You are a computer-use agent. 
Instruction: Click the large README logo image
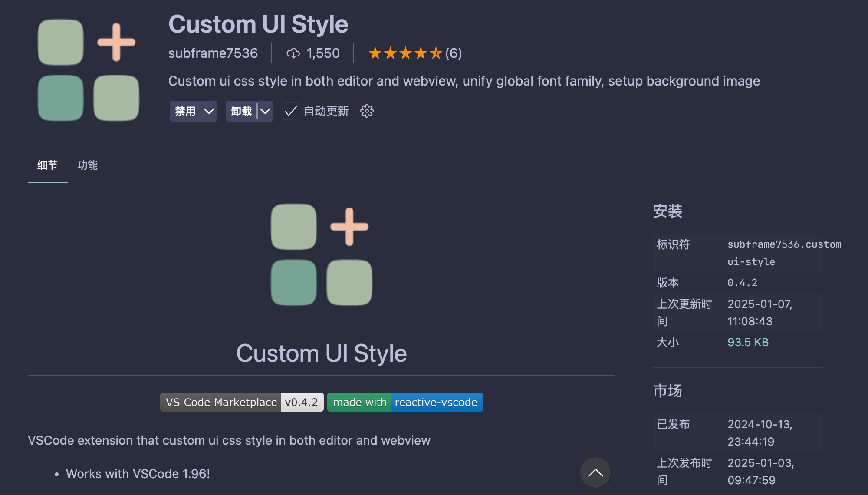pos(321,254)
